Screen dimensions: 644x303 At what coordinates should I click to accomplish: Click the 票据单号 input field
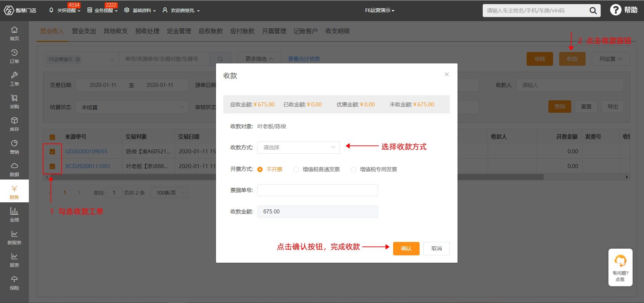317,190
